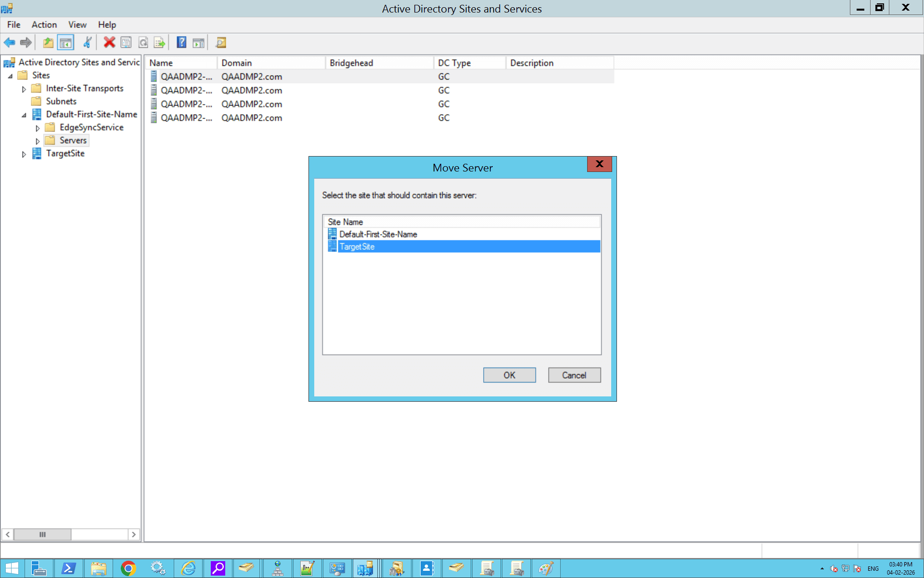Viewport: 924px width, 578px height.
Task: Click OK in the Move Server dialog
Action: 509,375
